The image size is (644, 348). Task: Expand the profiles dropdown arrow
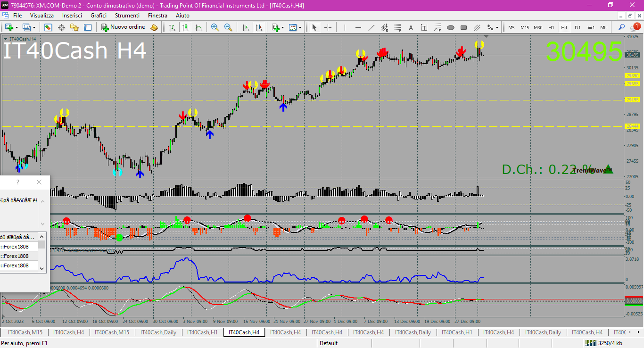click(x=34, y=27)
